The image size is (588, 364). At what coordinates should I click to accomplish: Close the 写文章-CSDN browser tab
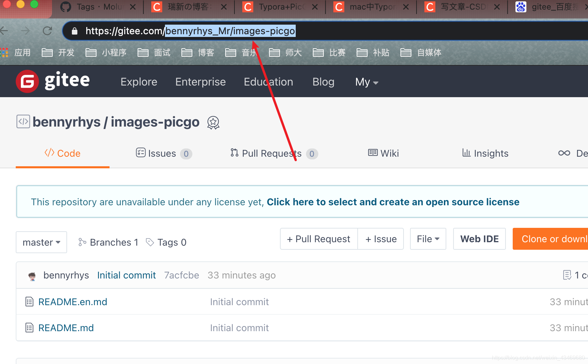497,7
